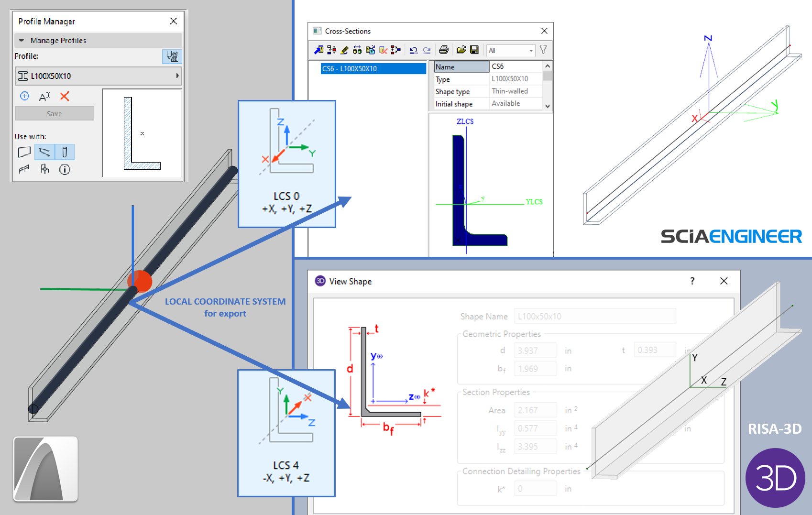Viewport: 812px width, 515px height.
Task: Close the Profile Manager panel
Action: (174, 21)
